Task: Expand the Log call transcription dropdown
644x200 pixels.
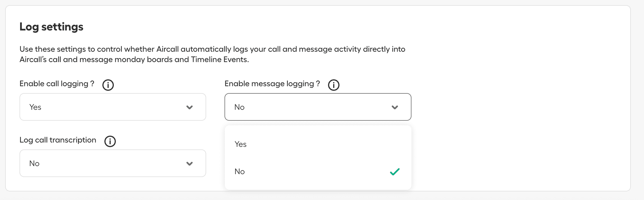Action: pos(113,163)
